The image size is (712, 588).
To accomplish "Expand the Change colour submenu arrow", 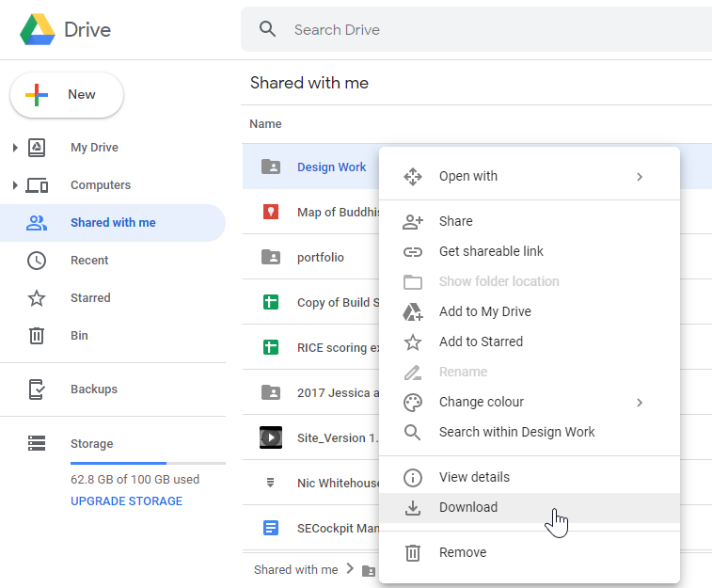I will coord(640,403).
